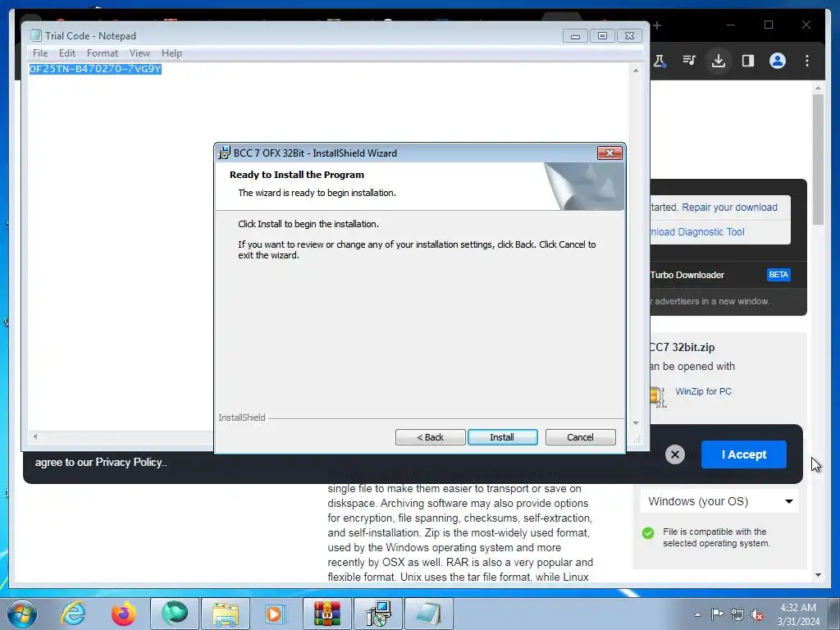The height and width of the screenshot is (630, 840).
Task: Click the Download Diagnostic Tool link
Action: pos(697,232)
